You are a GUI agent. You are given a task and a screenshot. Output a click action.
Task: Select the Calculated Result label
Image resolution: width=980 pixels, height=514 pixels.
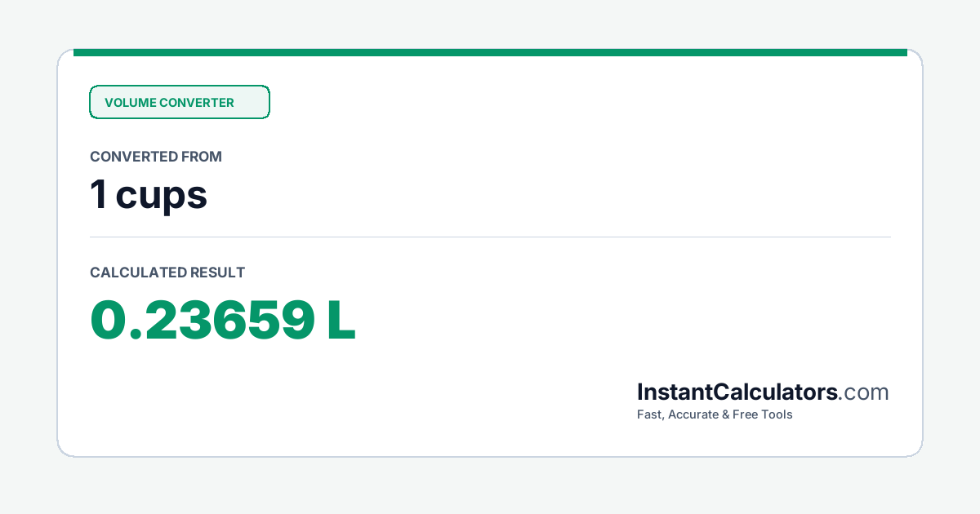pos(167,273)
